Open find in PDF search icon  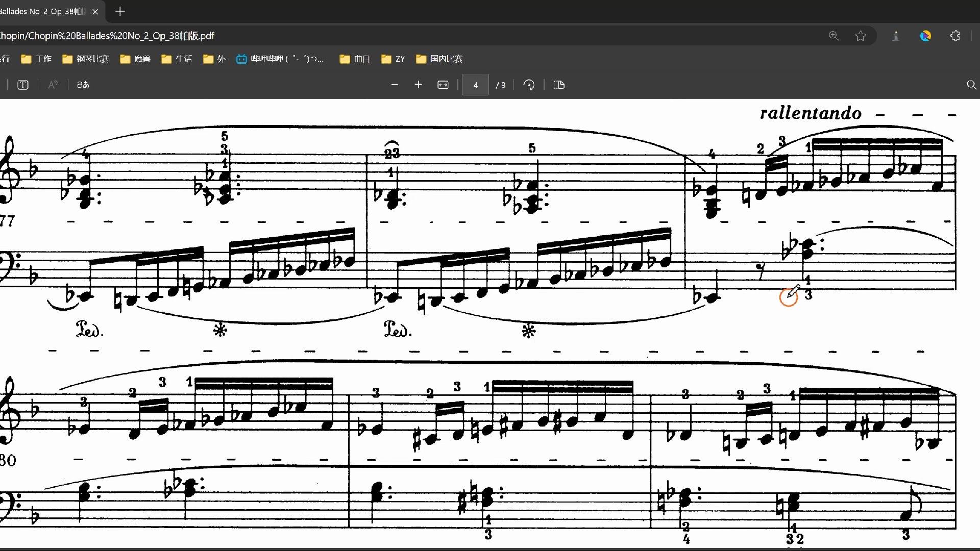(x=971, y=85)
